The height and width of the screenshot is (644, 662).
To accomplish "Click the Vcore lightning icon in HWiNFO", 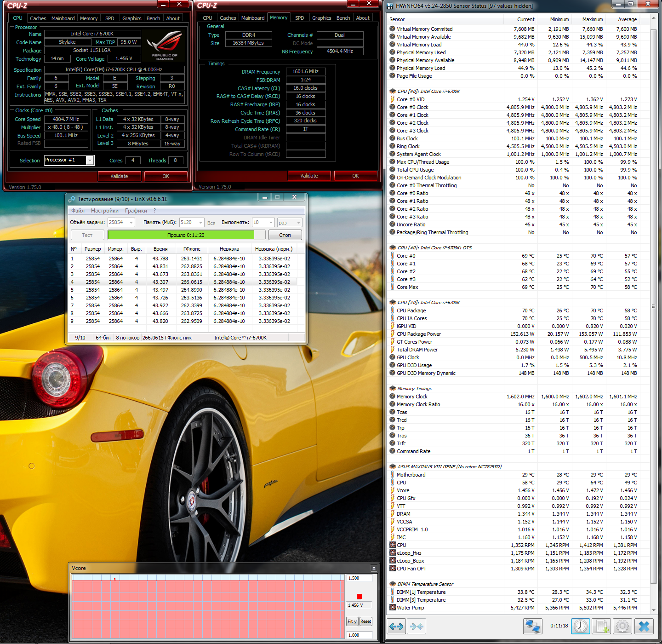I will 392,490.
